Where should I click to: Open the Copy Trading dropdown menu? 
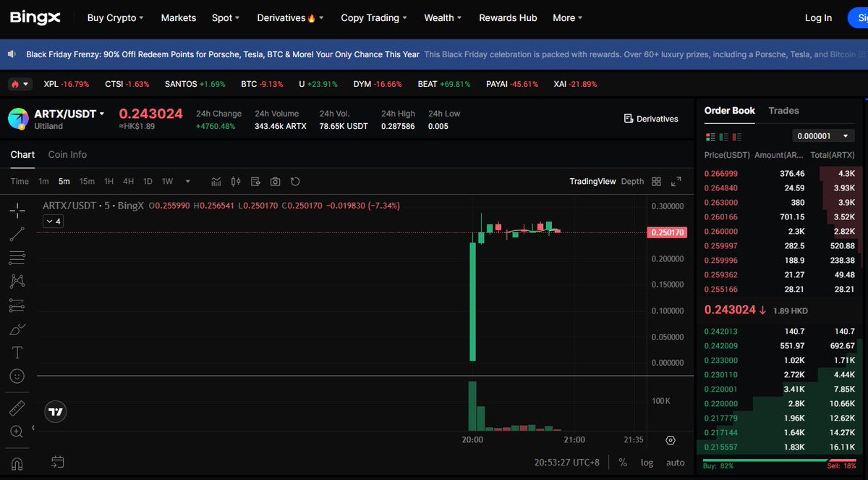(x=374, y=17)
